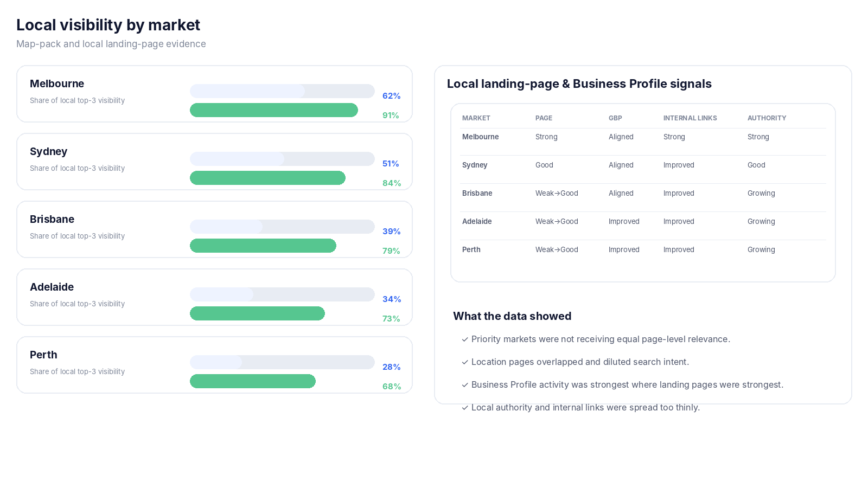Open the Perth market card title
This screenshot has width=868, height=488.
tap(43, 355)
